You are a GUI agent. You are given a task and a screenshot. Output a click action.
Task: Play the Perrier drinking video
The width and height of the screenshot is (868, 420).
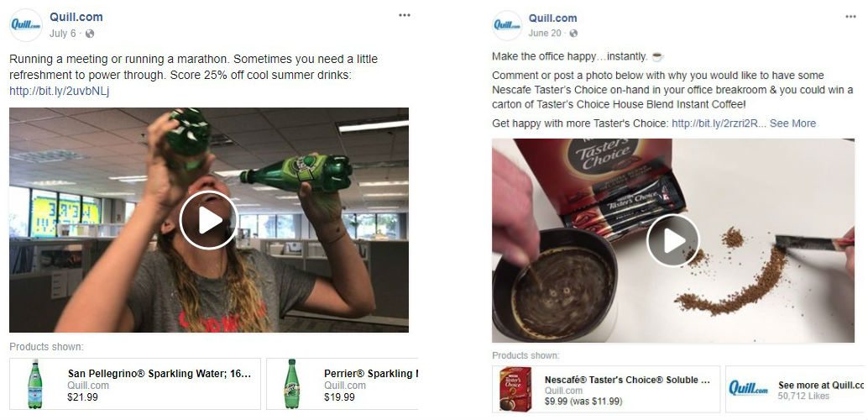(209, 220)
